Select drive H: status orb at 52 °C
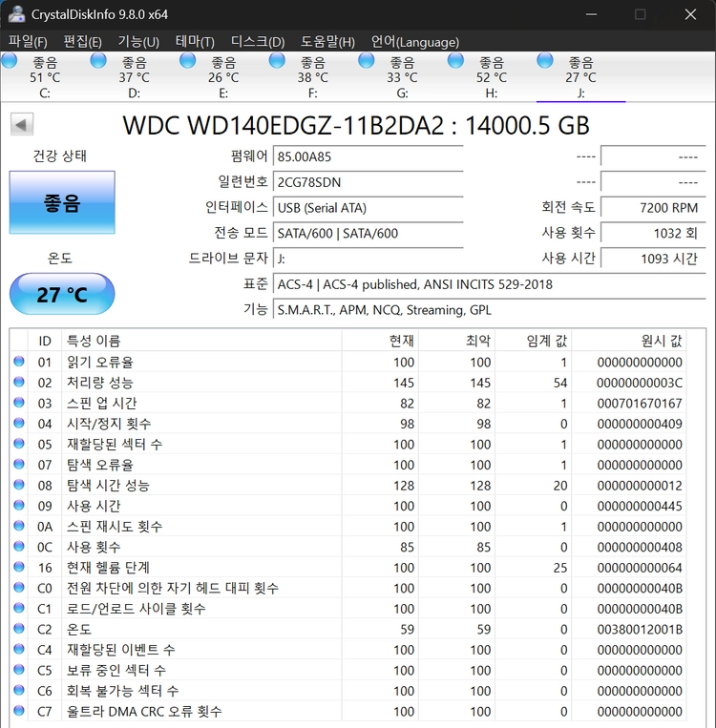The image size is (716, 728). (x=455, y=61)
